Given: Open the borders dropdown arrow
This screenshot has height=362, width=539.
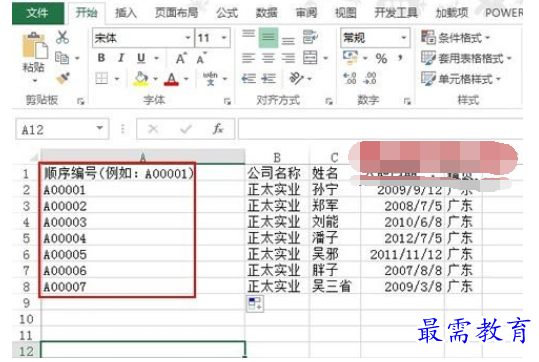Looking at the screenshot, I should click(x=117, y=79).
